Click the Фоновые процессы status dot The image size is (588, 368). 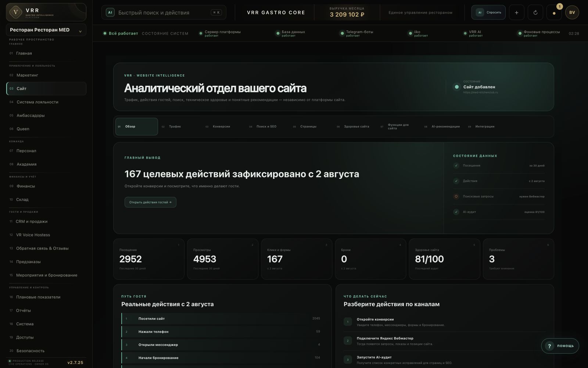(520, 33)
